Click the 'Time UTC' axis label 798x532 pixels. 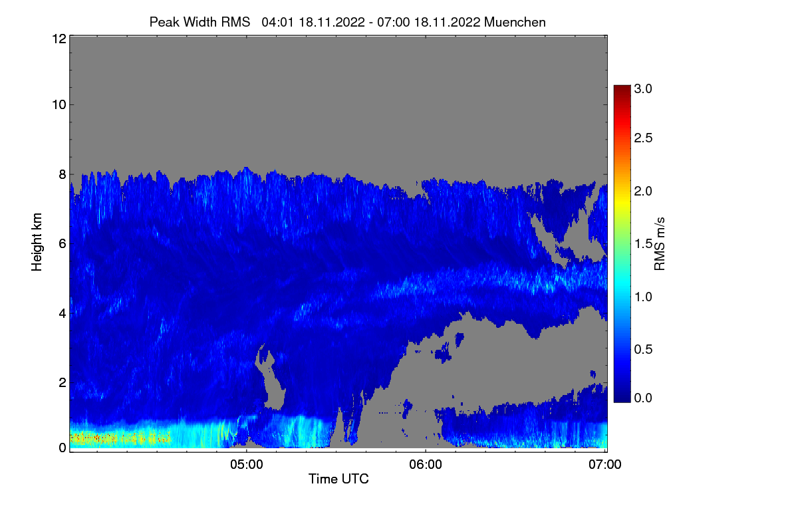(x=338, y=479)
